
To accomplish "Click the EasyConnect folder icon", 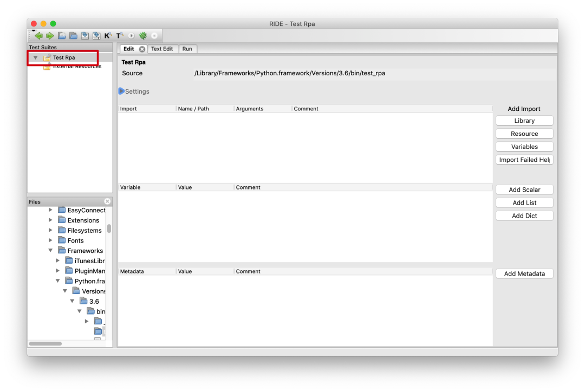I will tap(62, 210).
